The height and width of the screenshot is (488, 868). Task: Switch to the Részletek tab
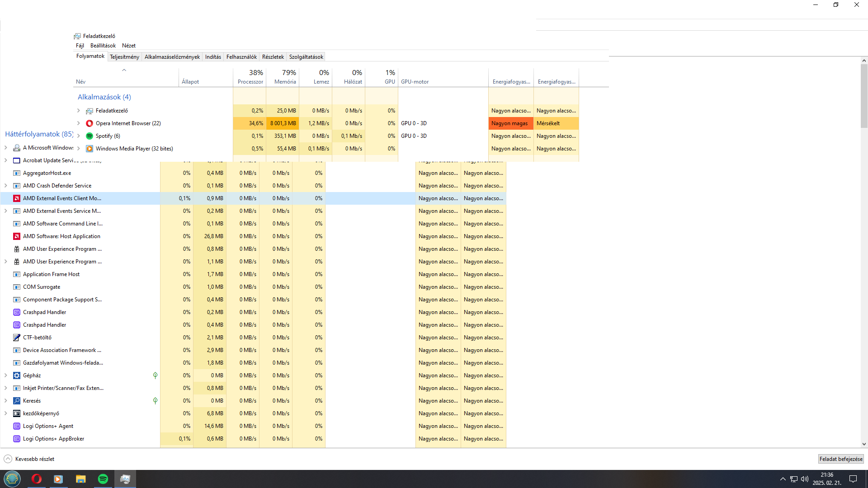[x=273, y=57]
